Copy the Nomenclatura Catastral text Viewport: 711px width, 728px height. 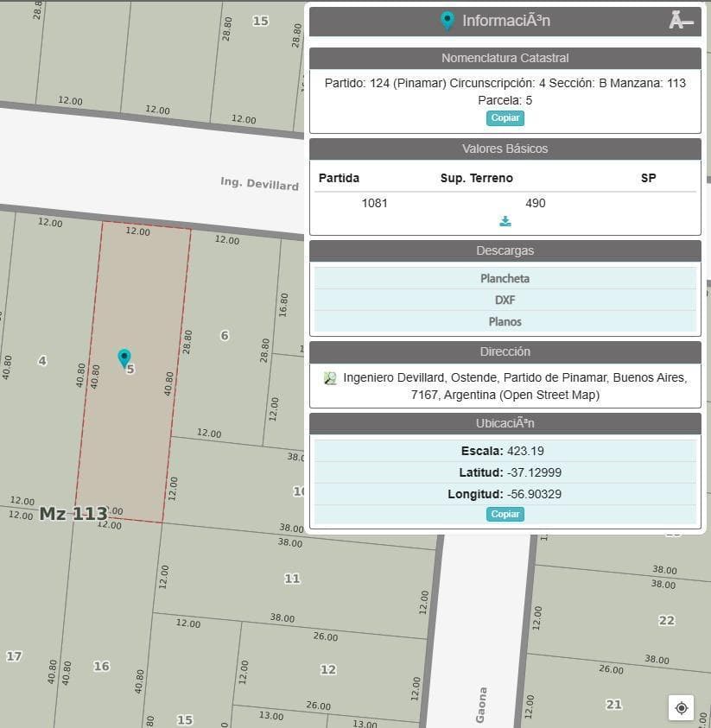(x=505, y=118)
